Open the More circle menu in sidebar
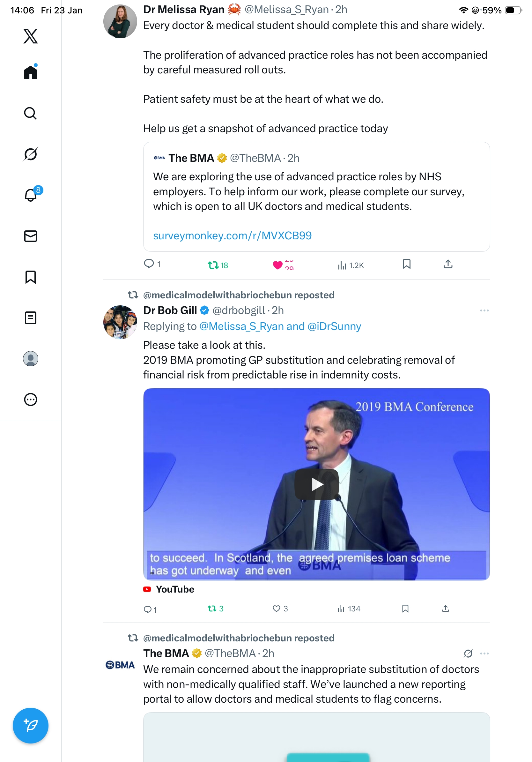The image size is (532, 762). tap(31, 399)
